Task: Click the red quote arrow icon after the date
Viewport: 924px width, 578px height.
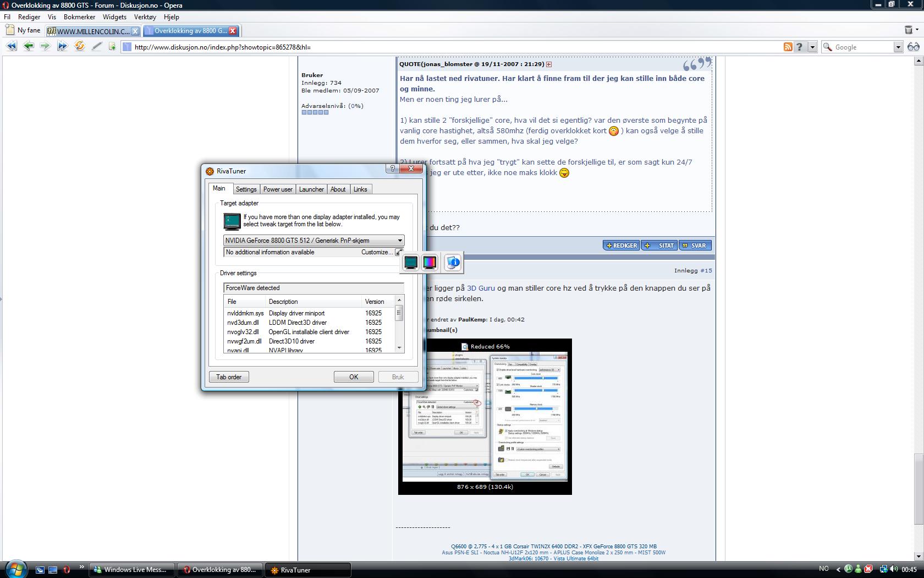Action: click(x=549, y=64)
